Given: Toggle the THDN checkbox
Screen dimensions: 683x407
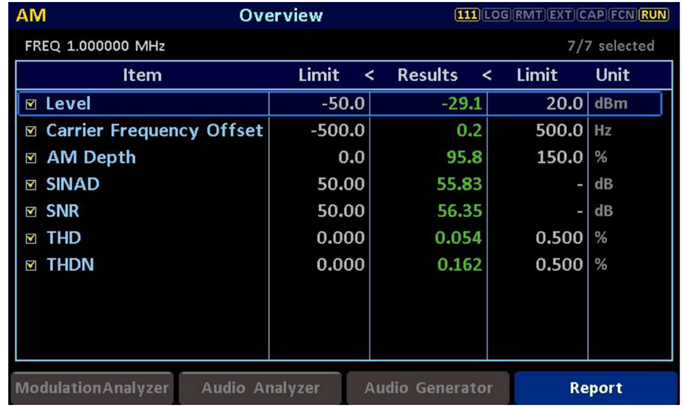Looking at the screenshot, I should click(31, 265).
